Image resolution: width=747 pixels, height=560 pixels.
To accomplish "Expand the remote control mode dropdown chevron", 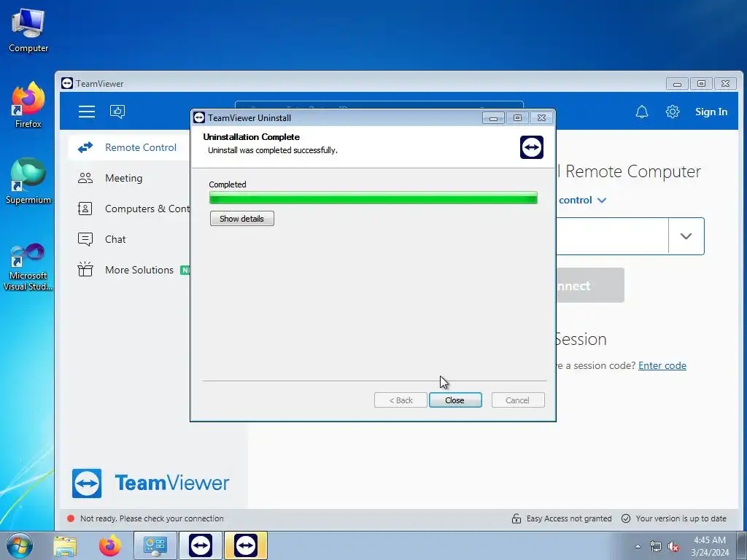I will coord(602,201).
